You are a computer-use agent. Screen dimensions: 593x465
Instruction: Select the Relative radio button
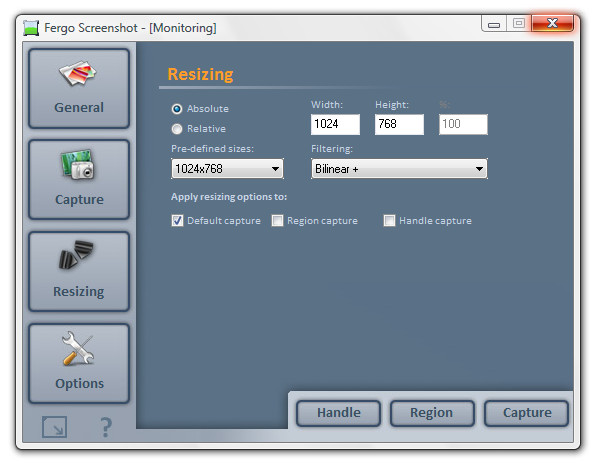[177, 129]
